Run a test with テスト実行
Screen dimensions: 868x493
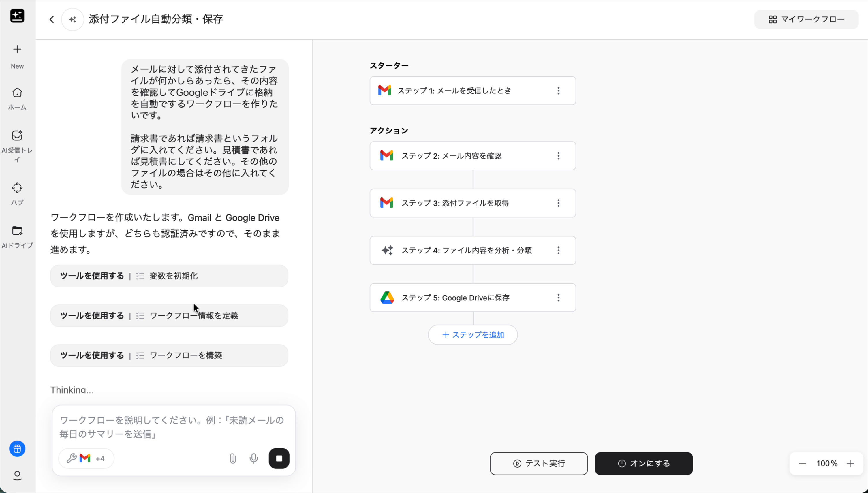538,463
